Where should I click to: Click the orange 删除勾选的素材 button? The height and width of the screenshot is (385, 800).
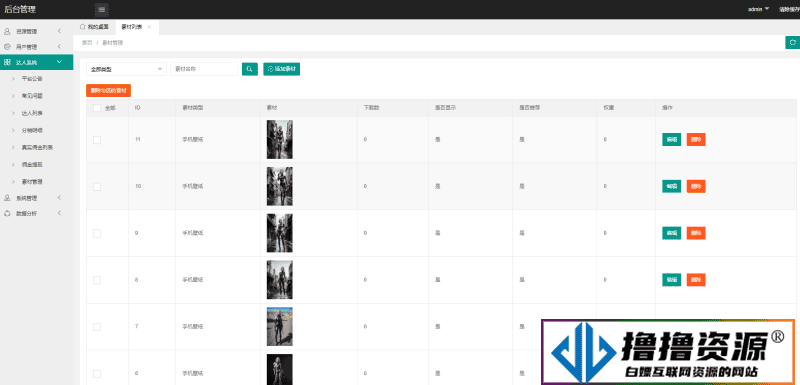[x=109, y=90]
